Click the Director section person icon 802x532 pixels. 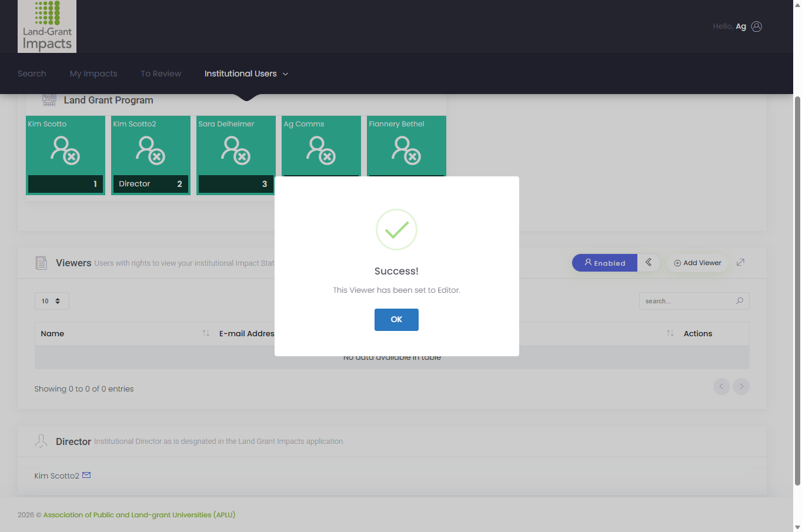click(x=41, y=441)
